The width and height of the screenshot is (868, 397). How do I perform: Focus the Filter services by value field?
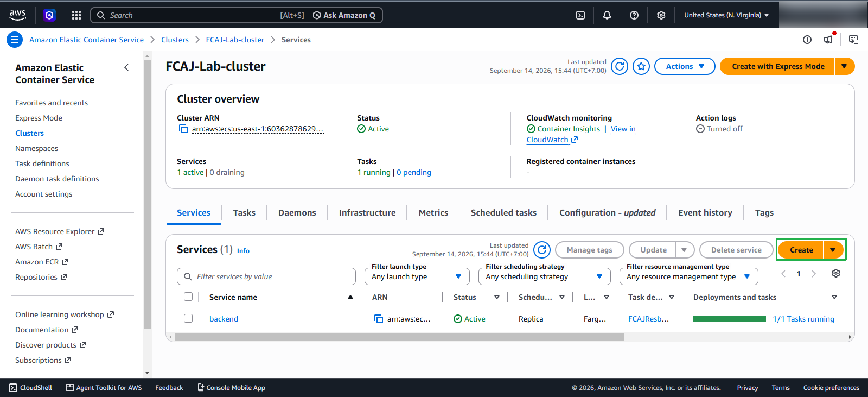click(x=266, y=276)
